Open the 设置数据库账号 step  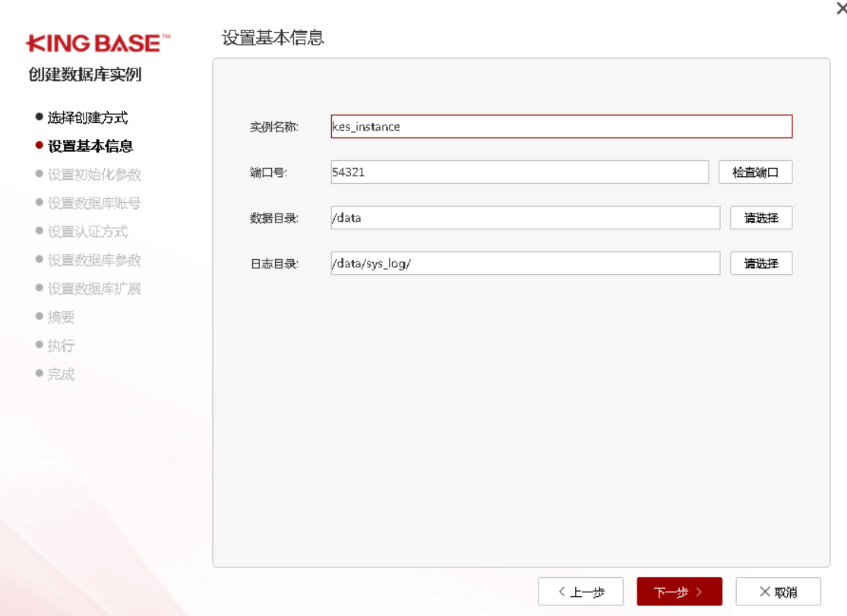(94, 204)
